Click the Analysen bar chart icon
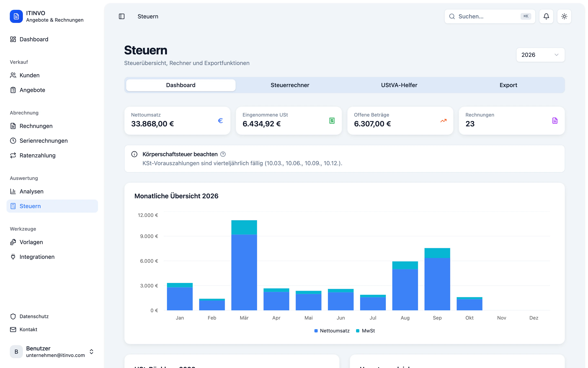The height and width of the screenshot is (368, 588). pyautogui.click(x=13, y=191)
